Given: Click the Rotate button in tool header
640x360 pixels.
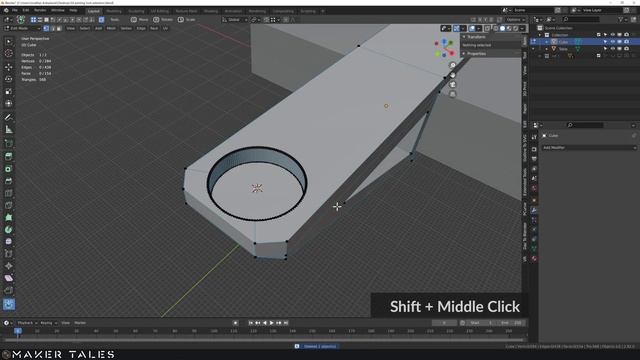Looking at the screenshot, I should coord(163,20).
